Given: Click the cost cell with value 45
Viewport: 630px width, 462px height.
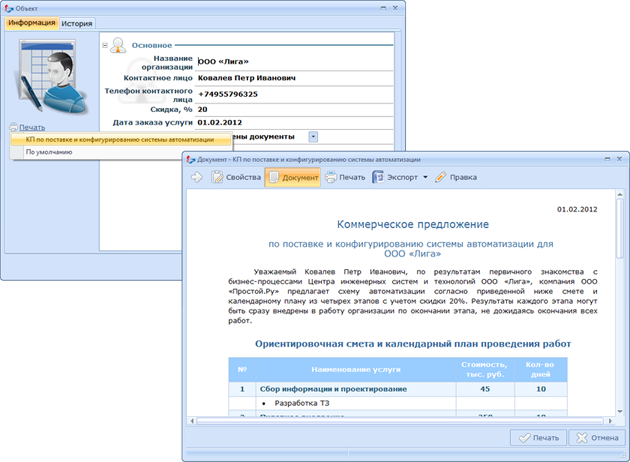Looking at the screenshot, I should [485, 389].
